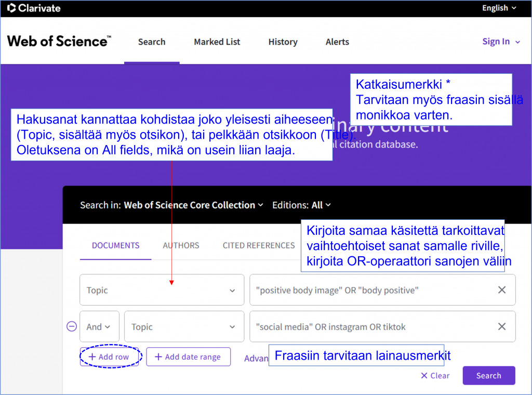Clear the "social media" query with X

(502, 326)
